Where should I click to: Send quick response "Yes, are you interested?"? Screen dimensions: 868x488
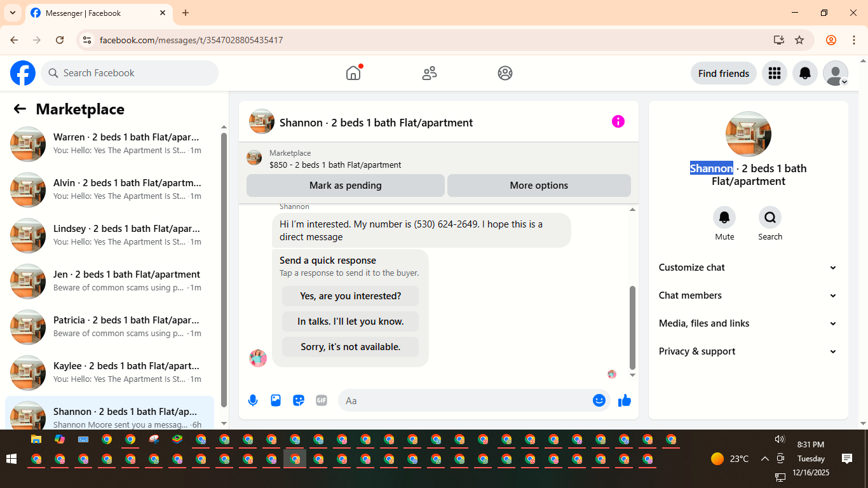351,296
